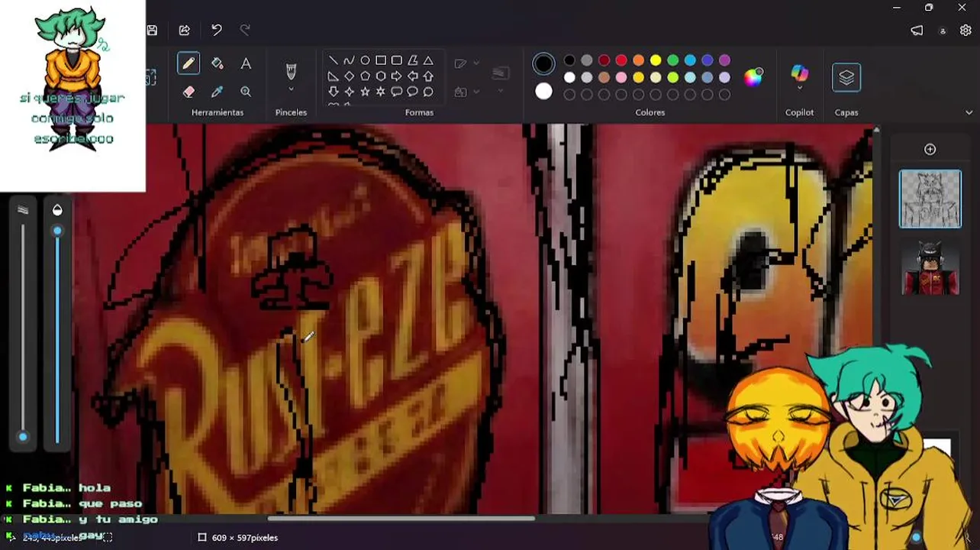Choose the Hexagon shape

(381, 76)
